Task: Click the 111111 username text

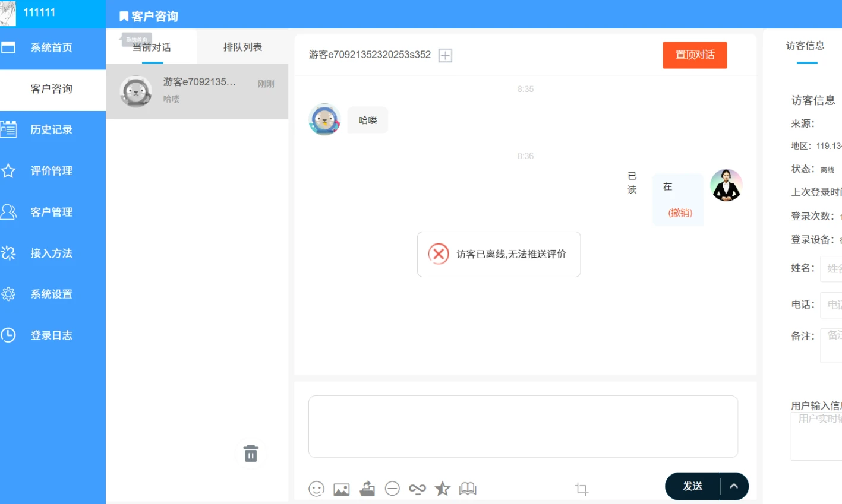Action: tap(39, 12)
